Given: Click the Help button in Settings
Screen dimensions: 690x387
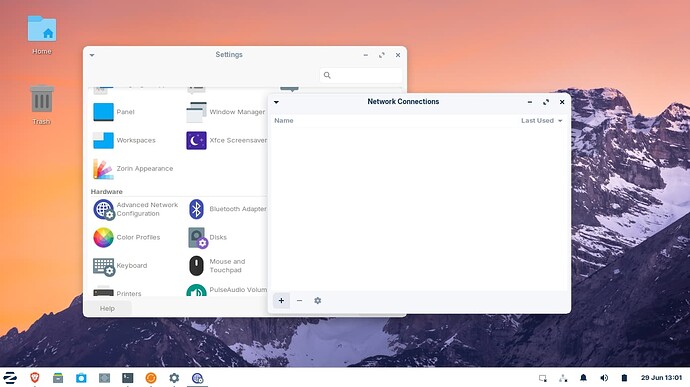Looking at the screenshot, I should tap(107, 309).
